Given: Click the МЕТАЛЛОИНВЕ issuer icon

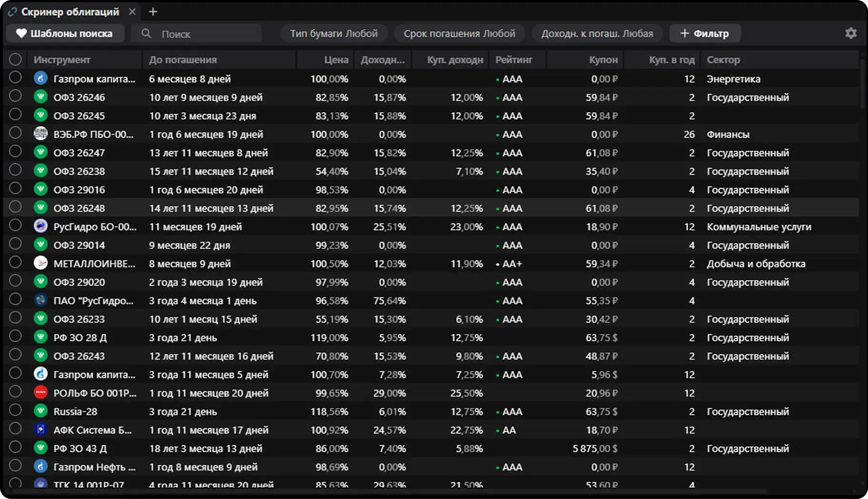Looking at the screenshot, I should [40, 263].
